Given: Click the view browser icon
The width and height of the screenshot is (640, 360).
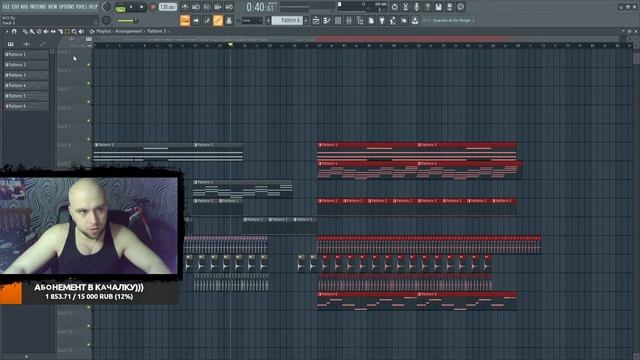Looking at the screenshot, I should pos(360,20).
